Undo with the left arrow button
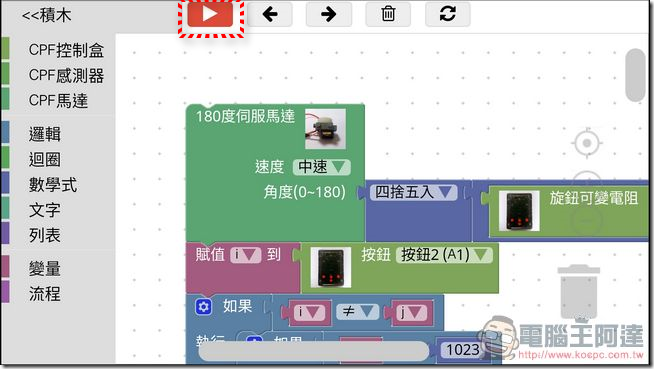654x369 pixels. [x=270, y=14]
